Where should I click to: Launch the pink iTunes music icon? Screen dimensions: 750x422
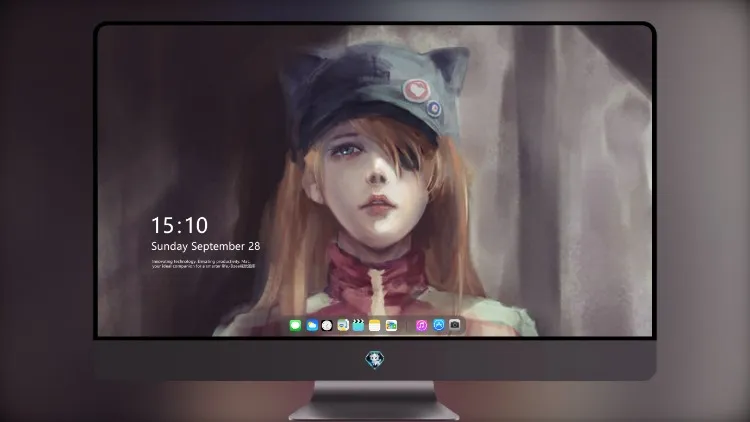tap(421, 326)
